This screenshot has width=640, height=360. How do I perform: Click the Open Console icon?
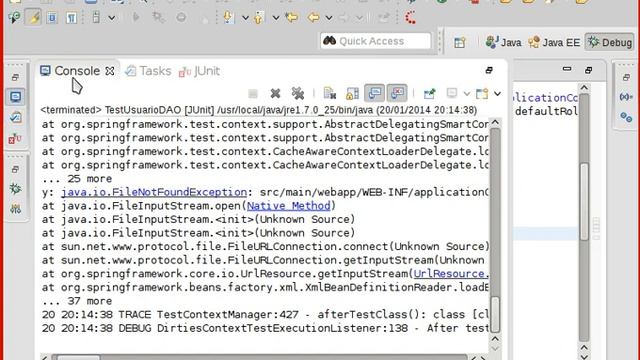pos(482,94)
